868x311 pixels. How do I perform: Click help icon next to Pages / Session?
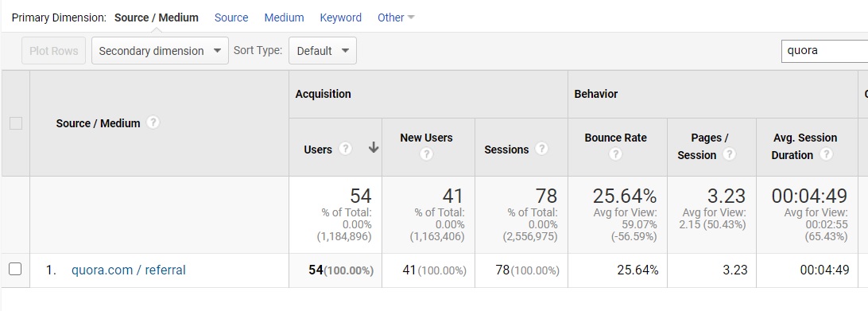[x=729, y=154]
